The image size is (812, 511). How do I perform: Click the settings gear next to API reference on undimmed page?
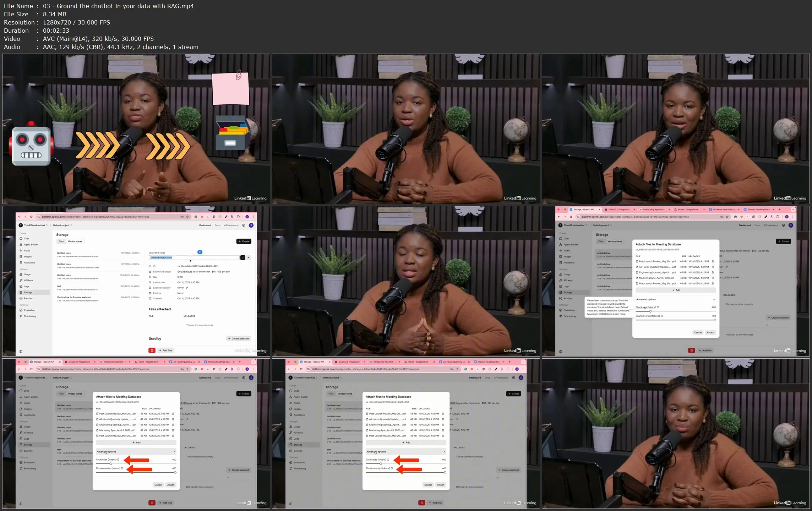[244, 225]
